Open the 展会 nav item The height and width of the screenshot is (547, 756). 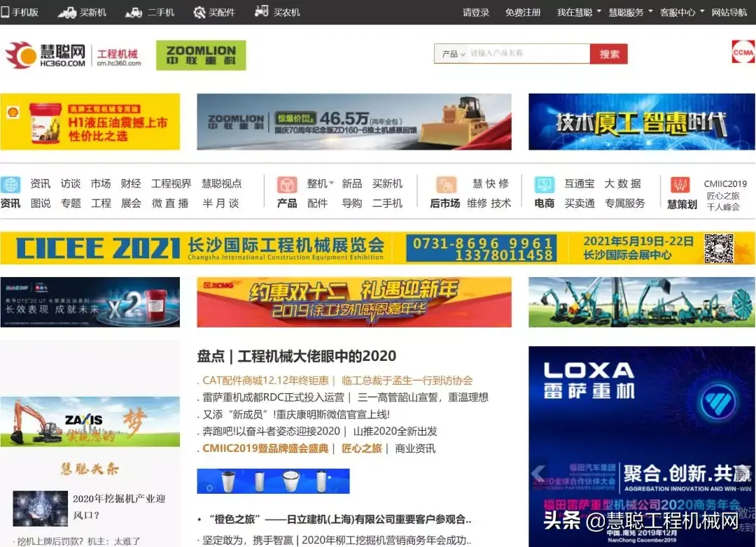coord(131,204)
